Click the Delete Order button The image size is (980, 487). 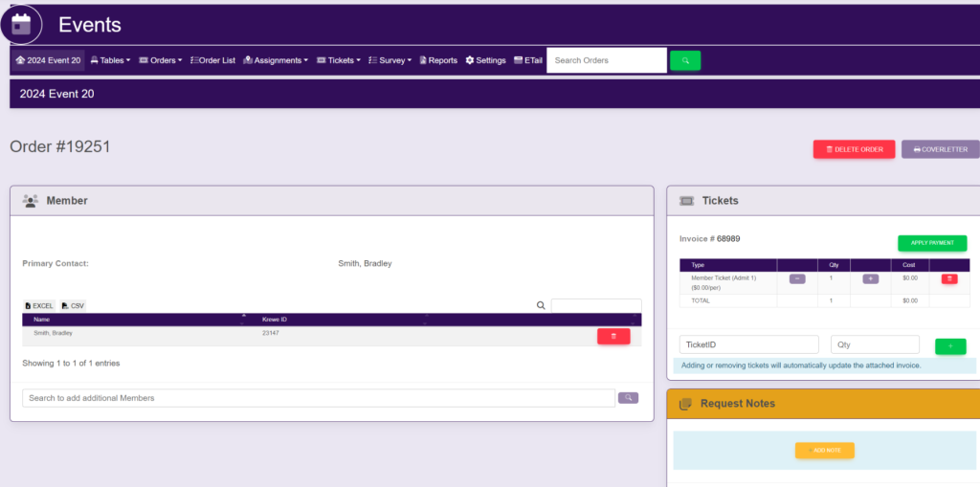[854, 149]
